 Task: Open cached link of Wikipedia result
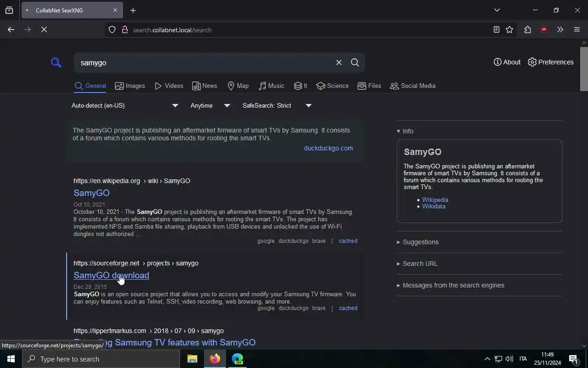pyautogui.click(x=348, y=241)
